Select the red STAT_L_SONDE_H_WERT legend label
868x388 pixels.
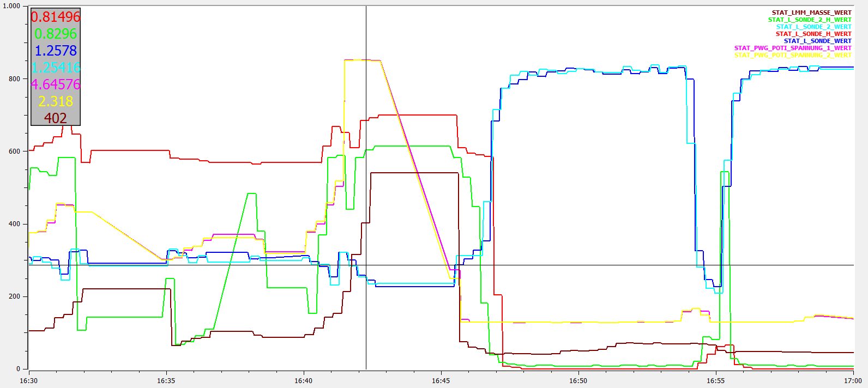tap(813, 34)
